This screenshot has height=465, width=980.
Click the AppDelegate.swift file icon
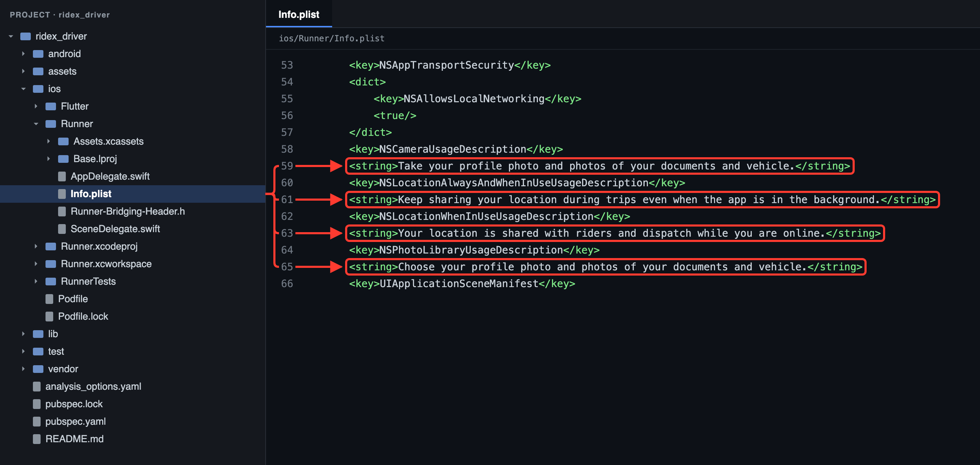pos(62,176)
